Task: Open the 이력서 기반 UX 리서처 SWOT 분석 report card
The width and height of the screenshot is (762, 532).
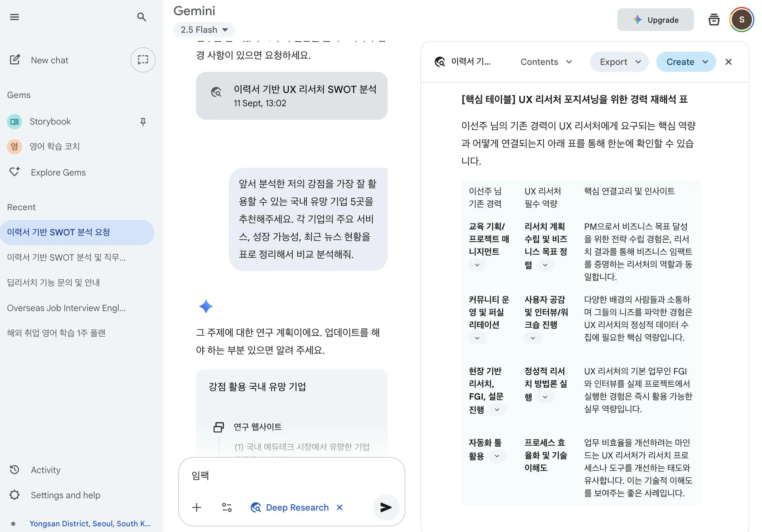Action: click(x=292, y=95)
